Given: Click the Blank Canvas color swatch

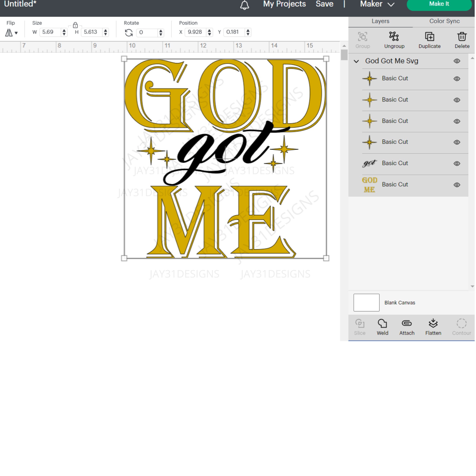Looking at the screenshot, I should click(366, 303).
